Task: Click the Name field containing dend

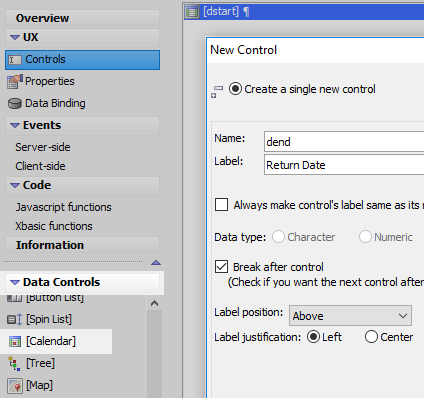Action: tap(344, 142)
